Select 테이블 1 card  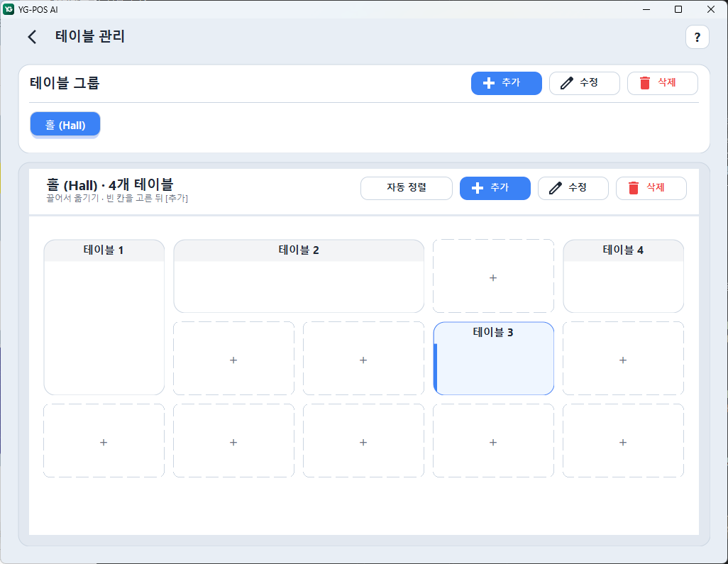pyautogui.click(x=104, y=317)
